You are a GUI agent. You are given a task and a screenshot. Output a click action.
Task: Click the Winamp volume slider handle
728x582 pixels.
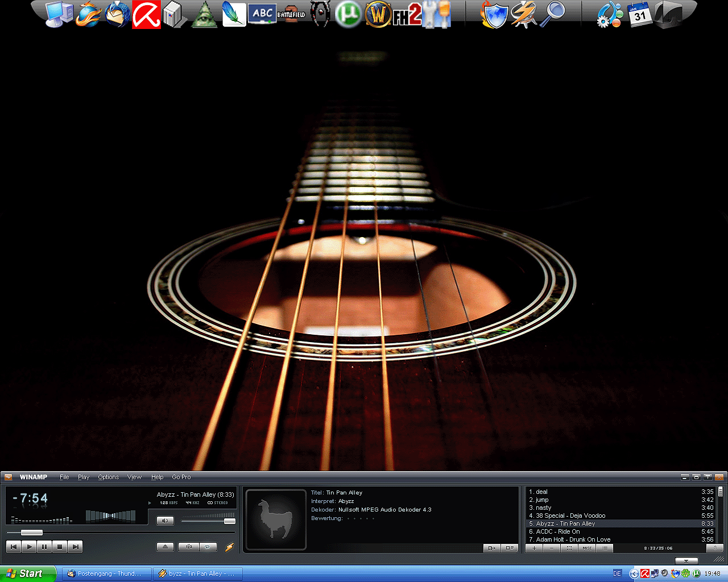tap(229, 521)
